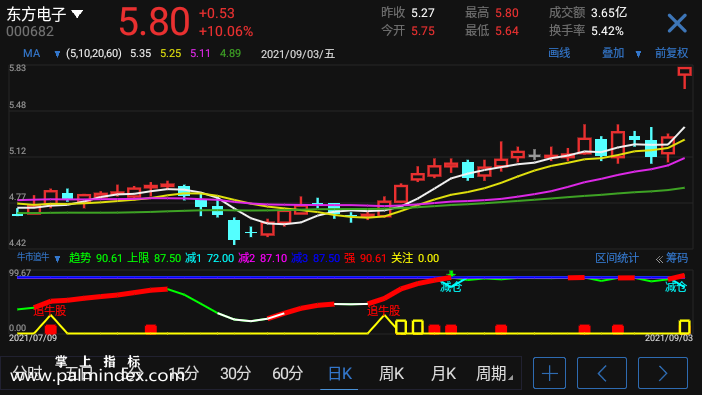Open the 区间统计 range statistics
The image size is (702, 395).
(617, 258)
